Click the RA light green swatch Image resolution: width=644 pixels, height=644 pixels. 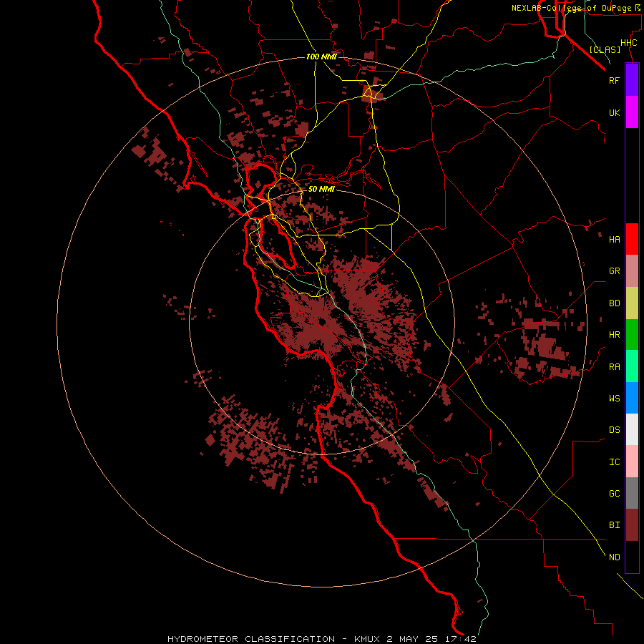pyautogui.click(x=632, y=366)
